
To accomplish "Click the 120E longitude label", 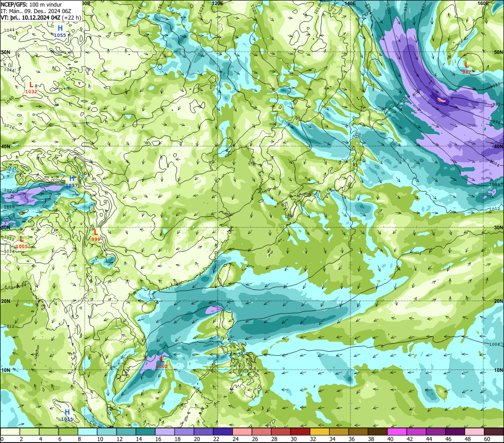I will (x=218, y=3).
